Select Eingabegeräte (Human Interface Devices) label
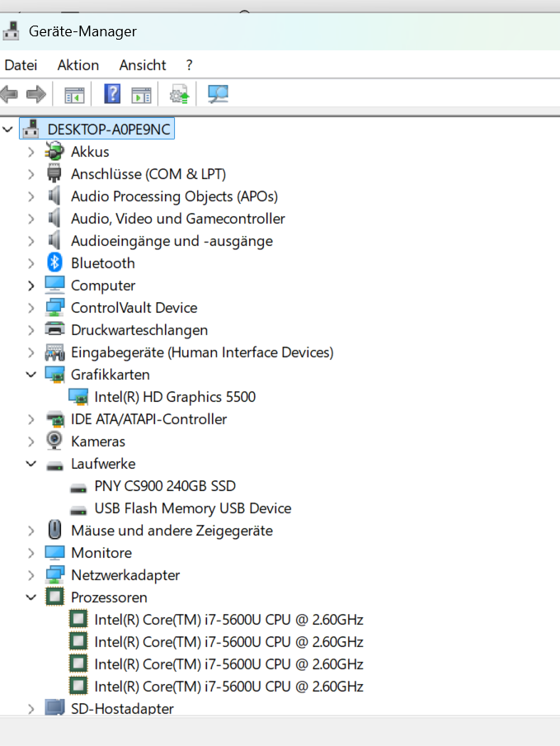This screenshot has width=560, height=746. [202, 352]
